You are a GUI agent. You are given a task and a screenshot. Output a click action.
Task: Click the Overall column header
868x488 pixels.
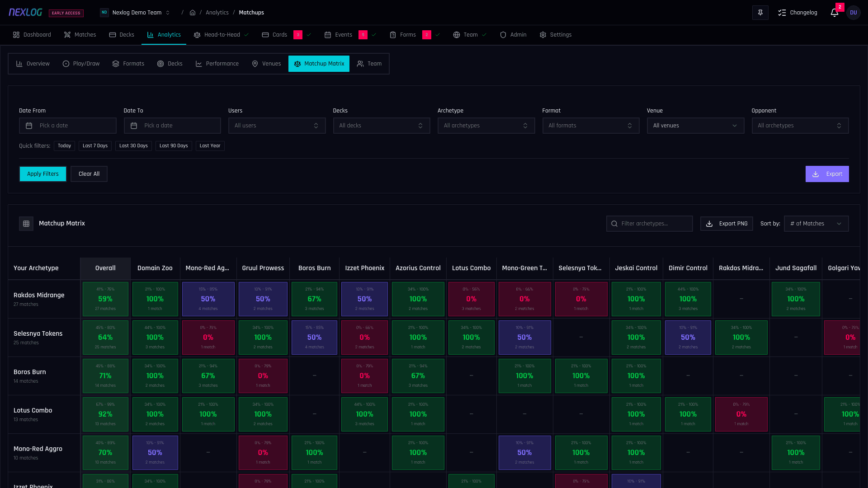pyautogui.click(x=105, y=268)
